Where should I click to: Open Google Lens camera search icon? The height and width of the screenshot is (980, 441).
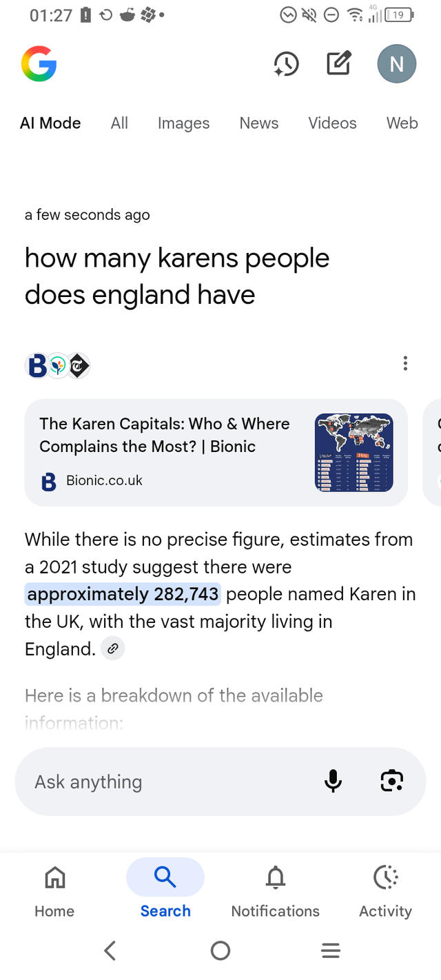point(391,781)
